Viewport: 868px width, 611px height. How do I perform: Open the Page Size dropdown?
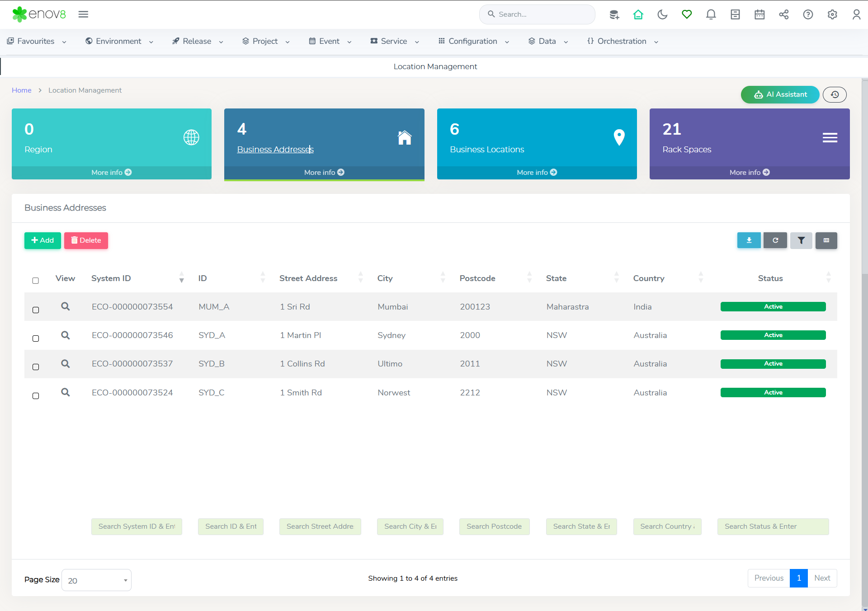pos(96,580)
